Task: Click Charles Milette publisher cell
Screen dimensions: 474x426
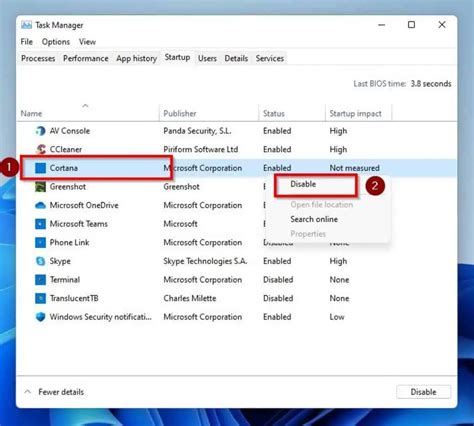Action: (x=190, y=298)
